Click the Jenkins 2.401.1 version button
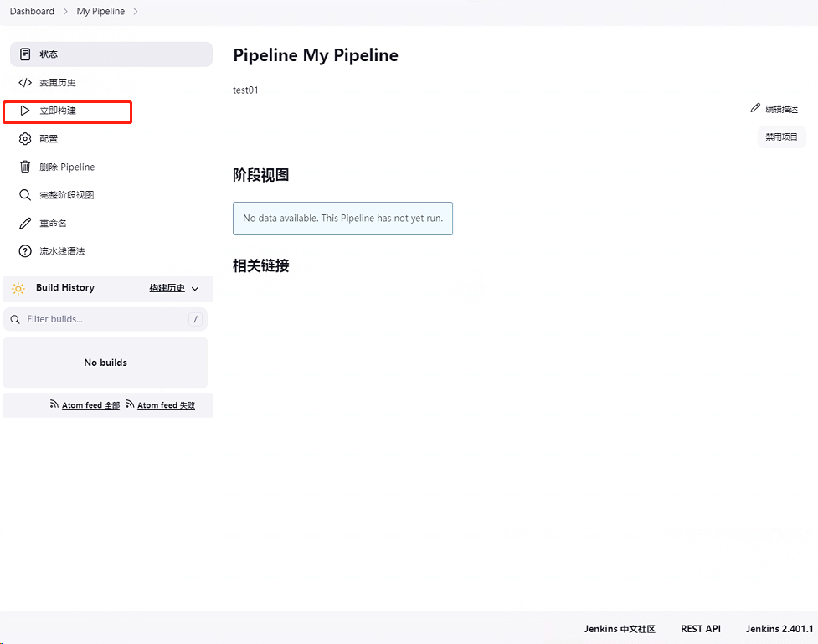818x644 pixels. coord(779,629)
